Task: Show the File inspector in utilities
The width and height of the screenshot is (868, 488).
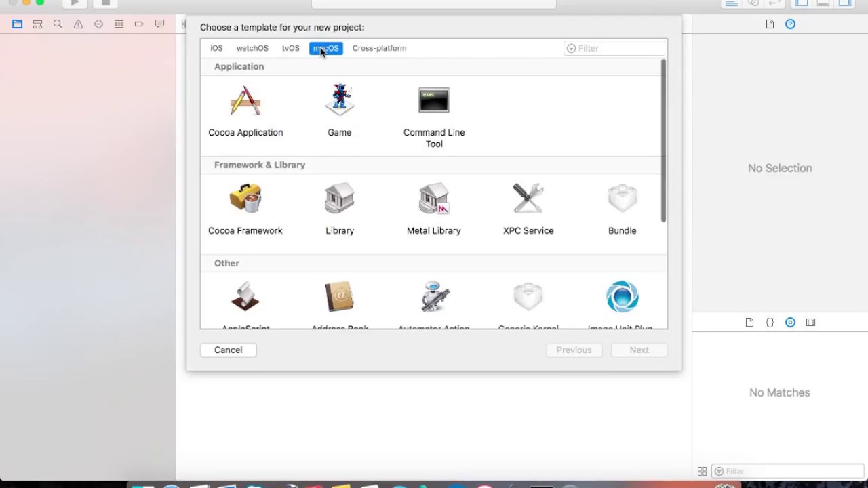Action: tap(770, 24)
